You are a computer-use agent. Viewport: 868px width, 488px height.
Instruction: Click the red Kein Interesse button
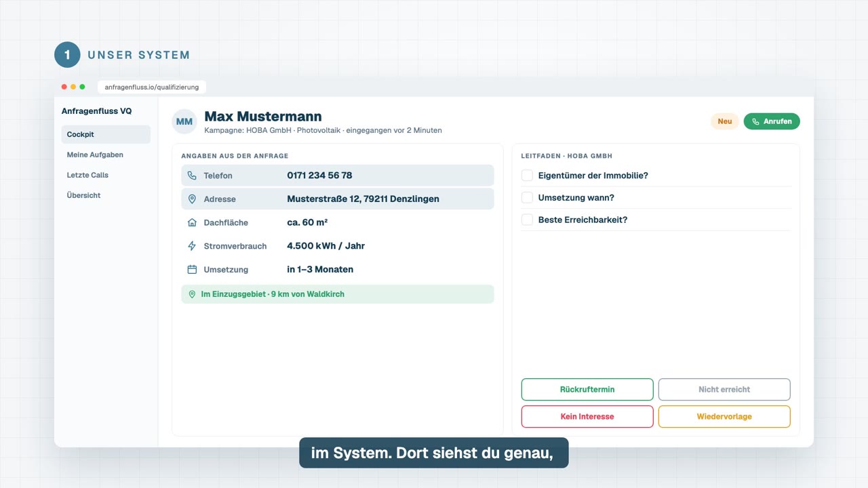point(587,417)
